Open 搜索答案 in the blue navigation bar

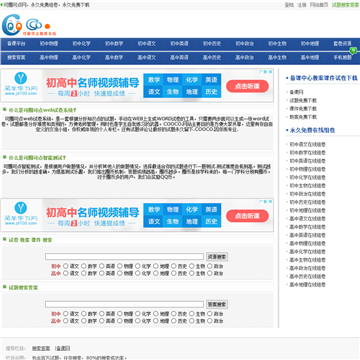[x=16, y=58]
